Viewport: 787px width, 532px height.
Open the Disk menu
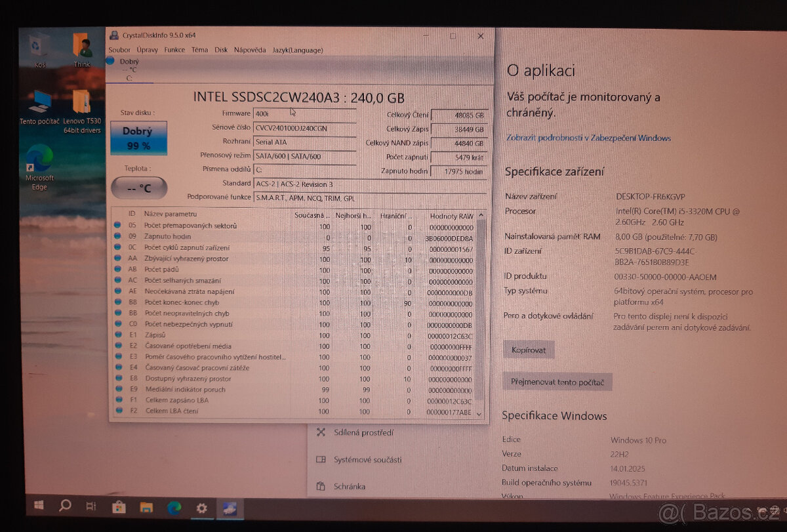point(221,49)
